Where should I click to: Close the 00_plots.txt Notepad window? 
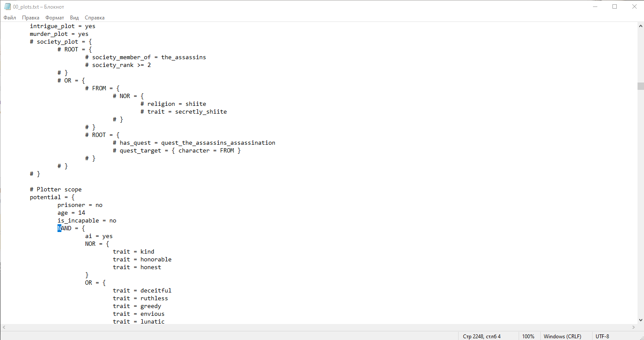(634, 6)
